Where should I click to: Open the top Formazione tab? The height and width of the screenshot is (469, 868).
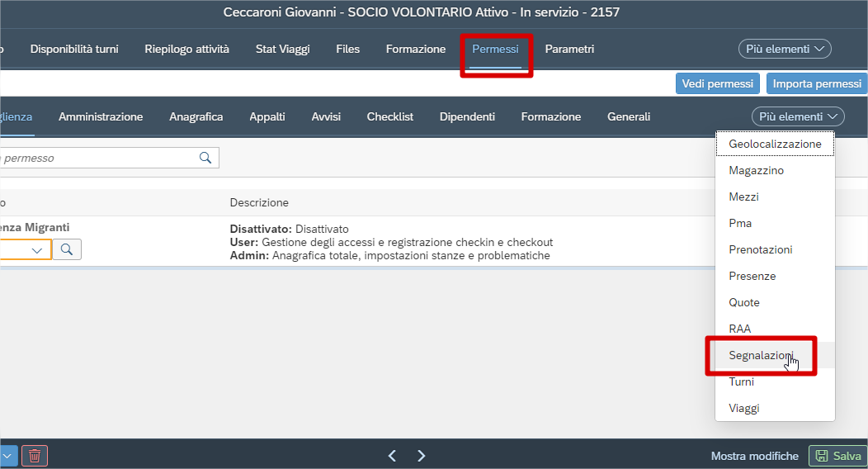416,49
